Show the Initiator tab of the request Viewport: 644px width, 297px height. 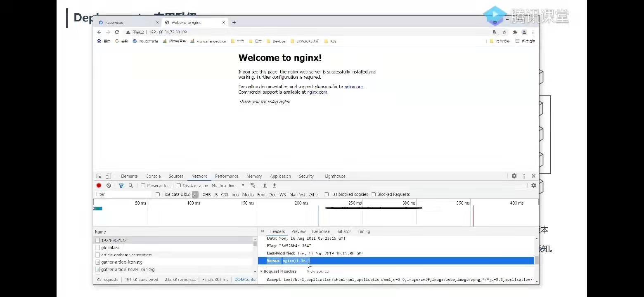(343, 231)
